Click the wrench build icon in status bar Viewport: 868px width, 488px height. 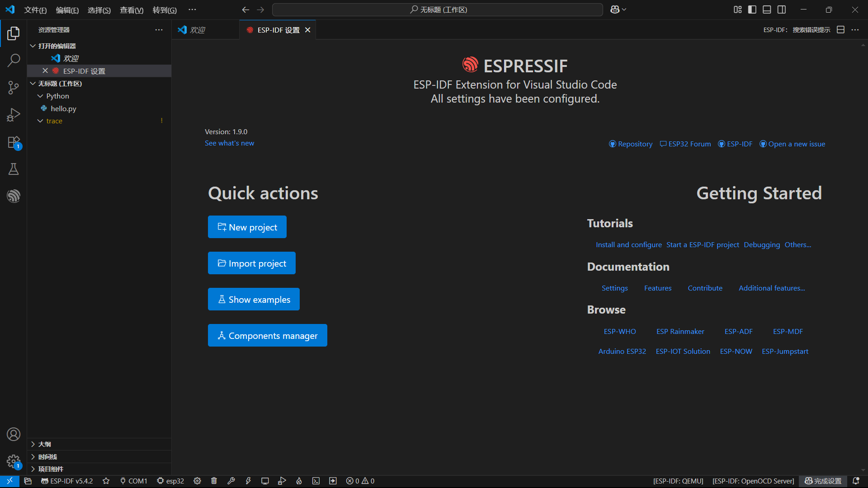[231, 481]
